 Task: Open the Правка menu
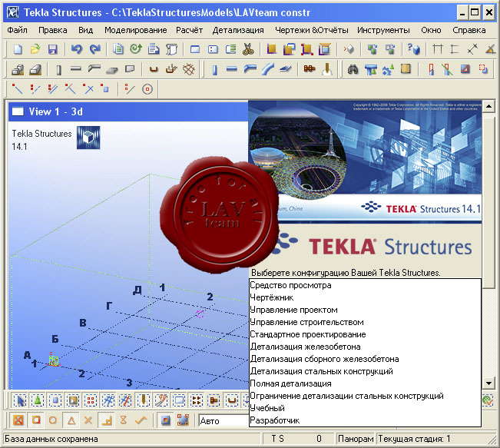53,30
